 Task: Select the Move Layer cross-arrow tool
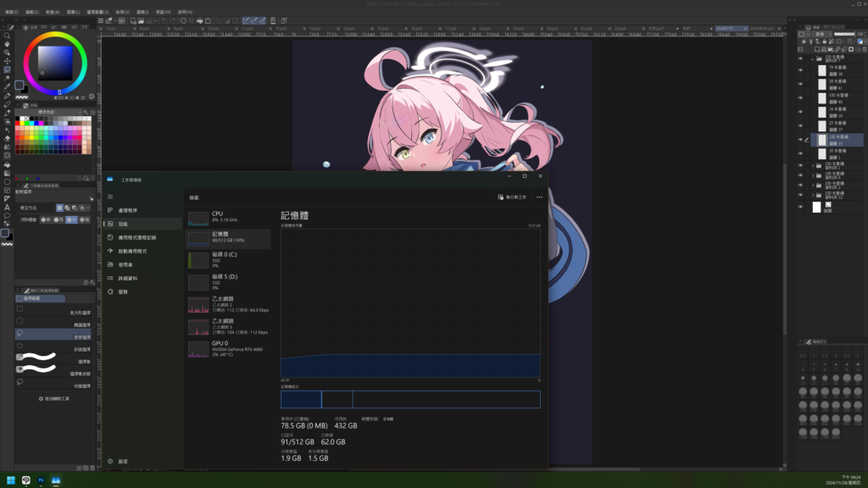click(7, 61)
